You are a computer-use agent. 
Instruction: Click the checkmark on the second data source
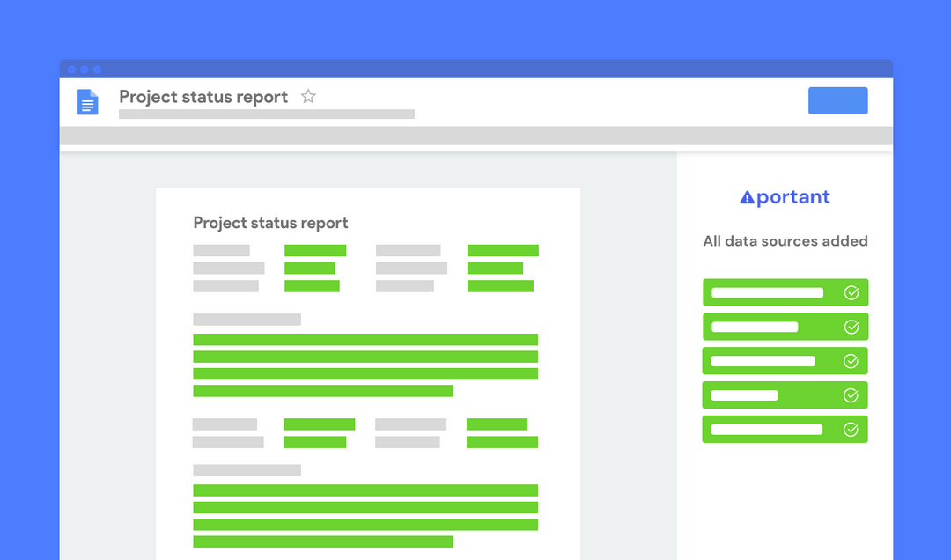click(x=851, y=326)
